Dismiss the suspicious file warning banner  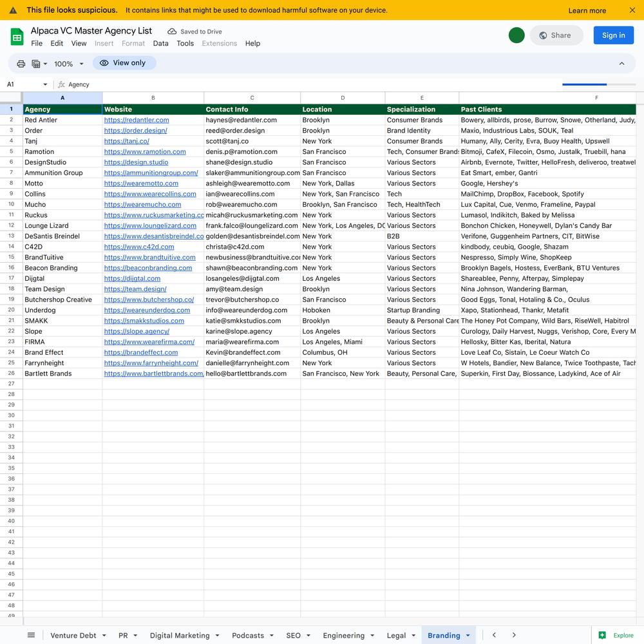coord(632,10)
